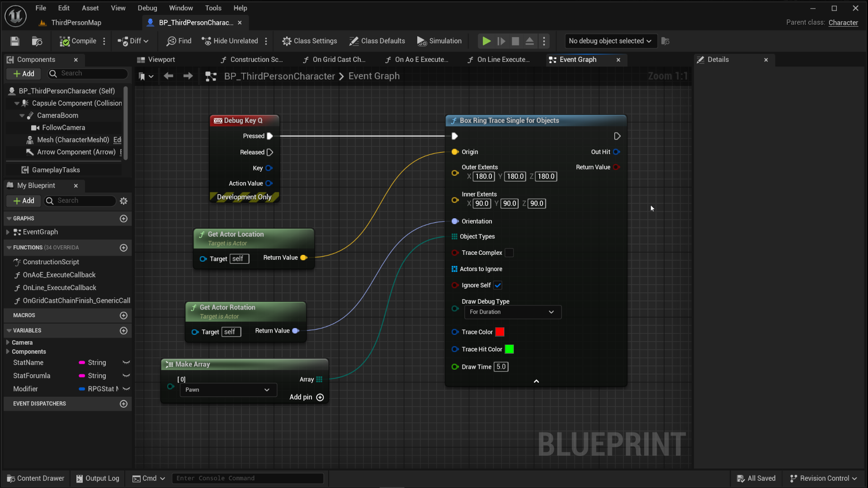Open the red Trace Color swatch

click(x=500, y=332)
